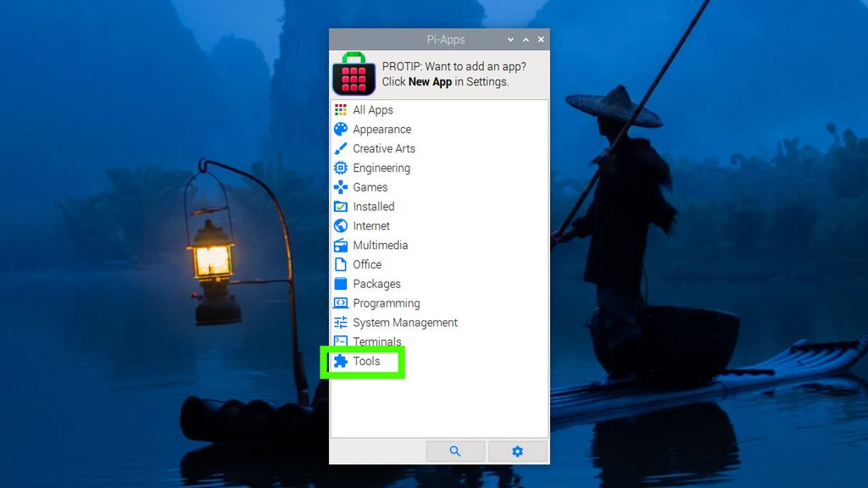Open Settings using the gear button
The image size is (868, 488).
pyautogui.click(x=517, y=451)
